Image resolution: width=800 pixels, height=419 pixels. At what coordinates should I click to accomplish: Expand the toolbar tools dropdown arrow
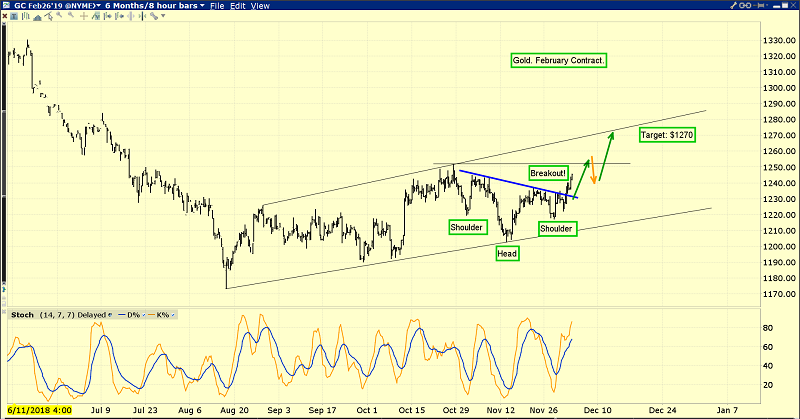pyautogui.click(x=163, y=16)
